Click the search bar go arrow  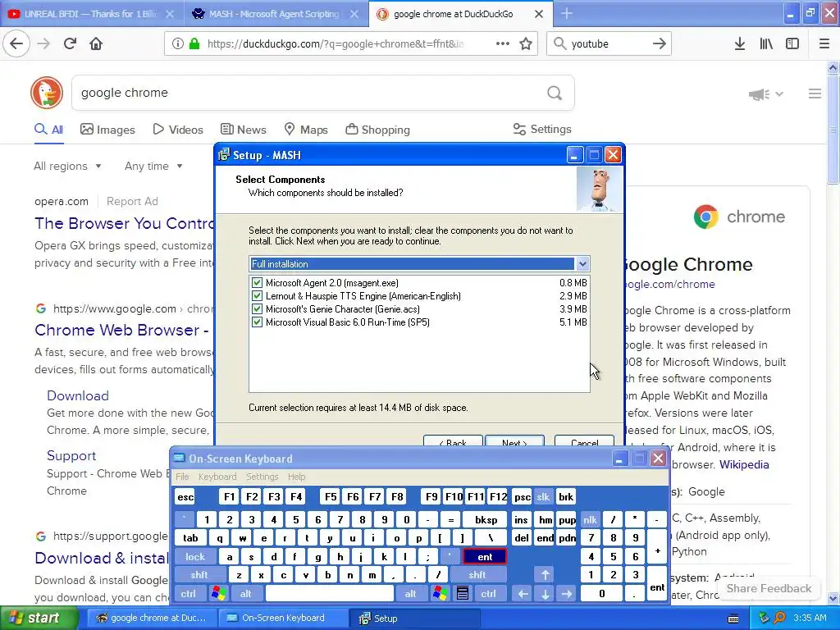coord(660,43)
